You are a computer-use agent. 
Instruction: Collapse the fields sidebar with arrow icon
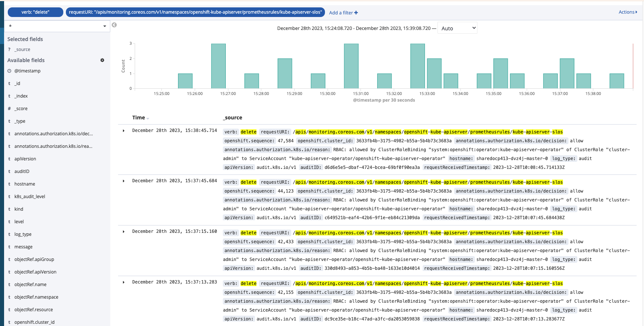(x=114, y=25)
